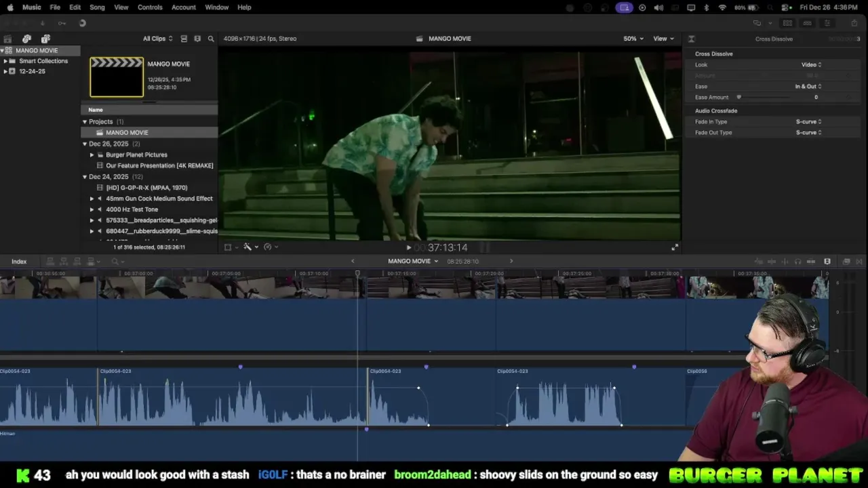Select Our Feature Presentation [4K REMAKE] clip
Viewport: 868px width, 488px height.
159,165
